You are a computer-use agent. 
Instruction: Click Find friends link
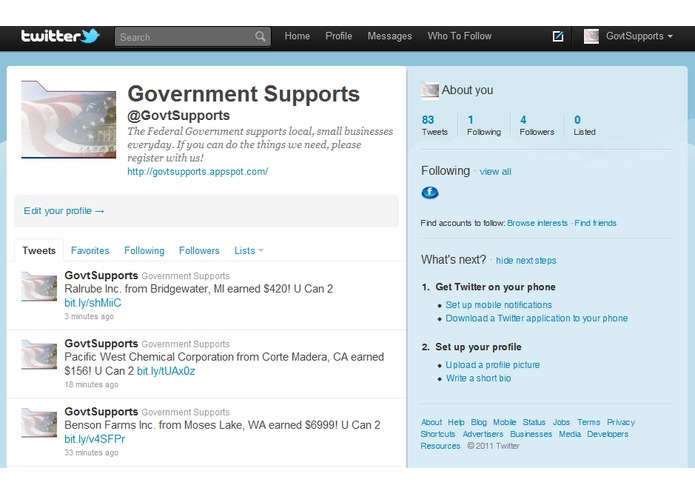(595, 223)
